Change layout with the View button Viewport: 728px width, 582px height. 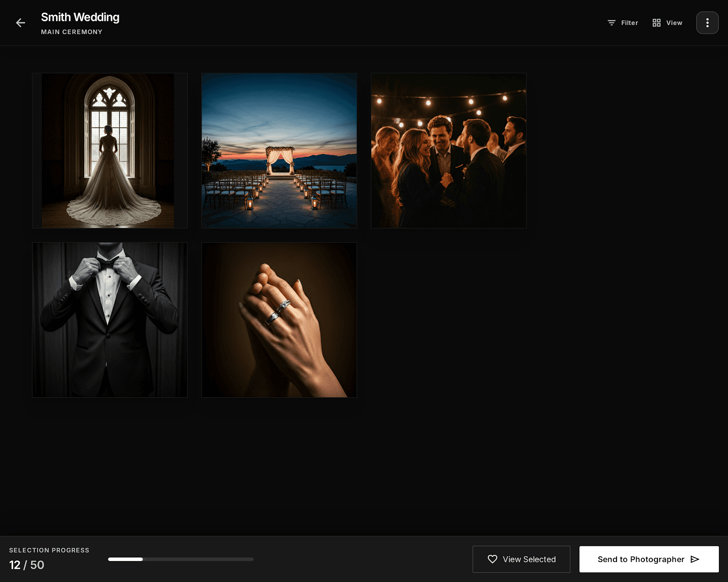coord(667,23)
